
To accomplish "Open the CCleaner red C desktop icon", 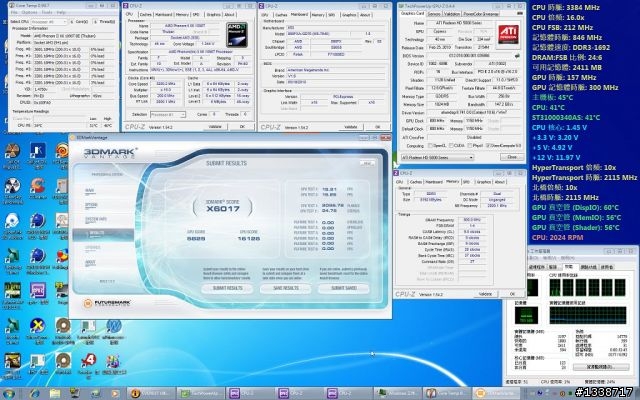I will [x=38, y=186].
